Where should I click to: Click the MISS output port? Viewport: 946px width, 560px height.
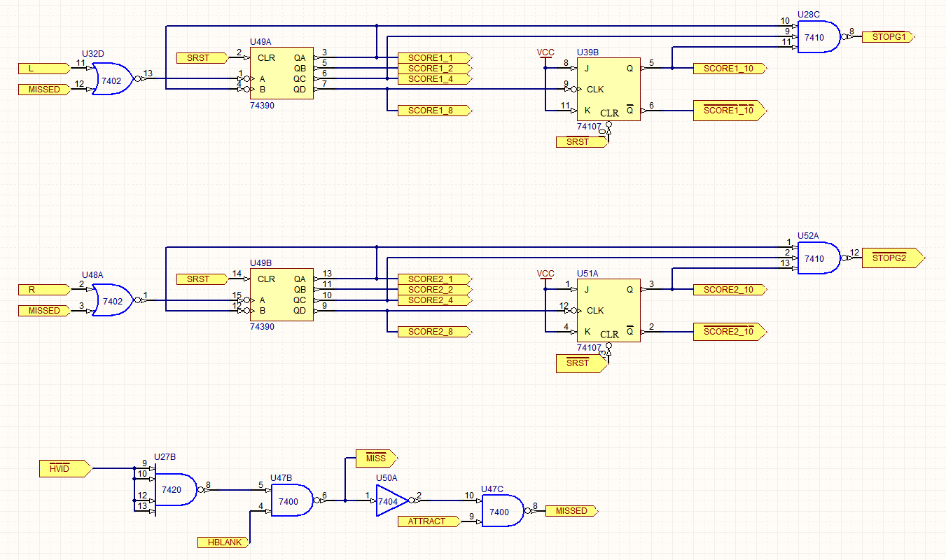(377, 458)
